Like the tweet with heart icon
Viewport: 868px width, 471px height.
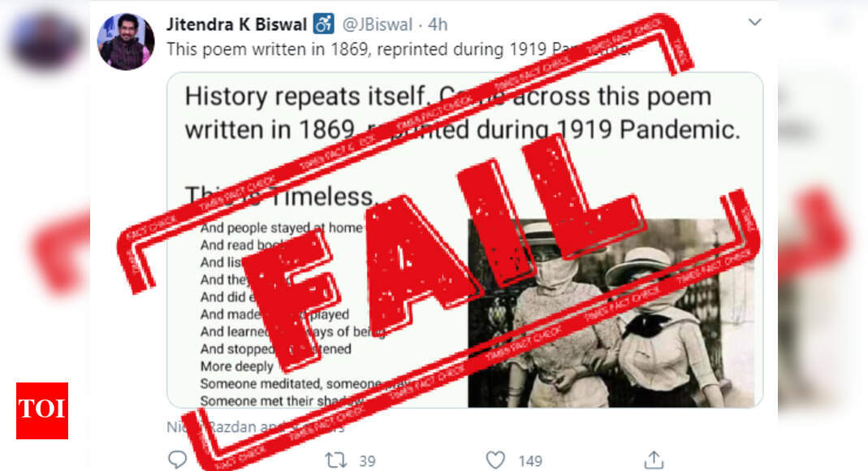[x=495, y=460]
